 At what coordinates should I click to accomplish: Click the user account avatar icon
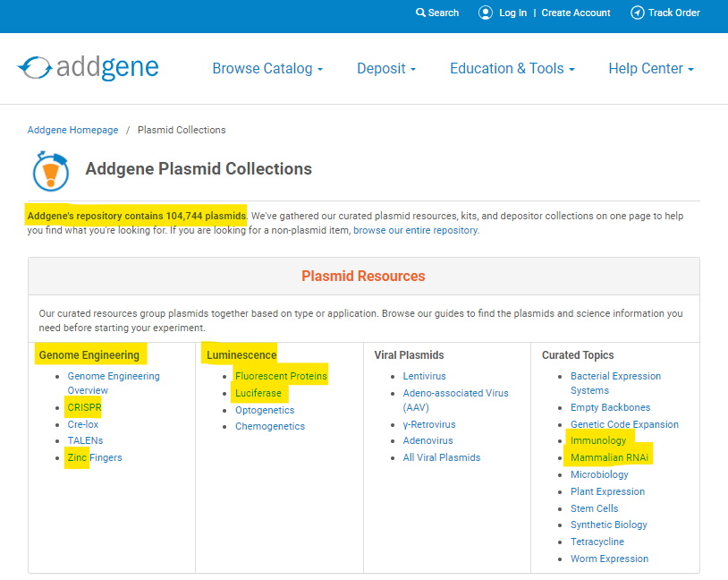[x=485, y=13]
